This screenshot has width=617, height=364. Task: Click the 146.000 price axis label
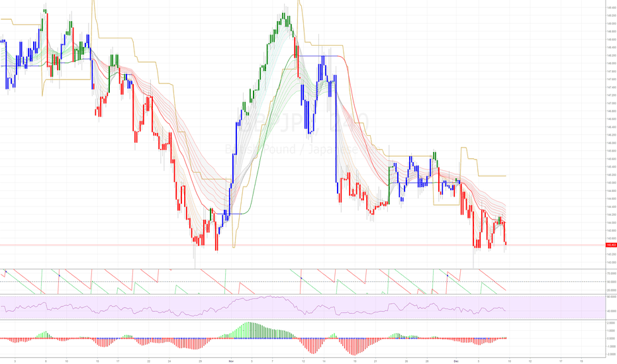pos(612,143)
